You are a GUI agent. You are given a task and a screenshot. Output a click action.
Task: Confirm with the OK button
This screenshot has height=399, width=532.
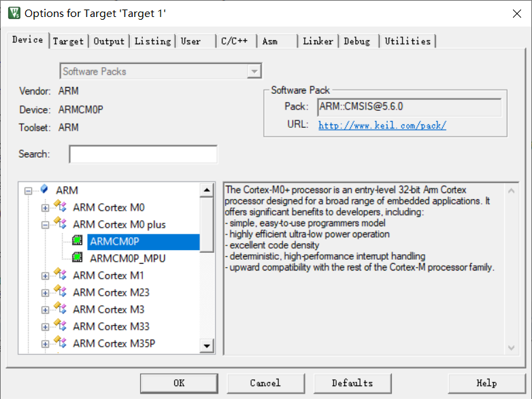pos(179,383)
